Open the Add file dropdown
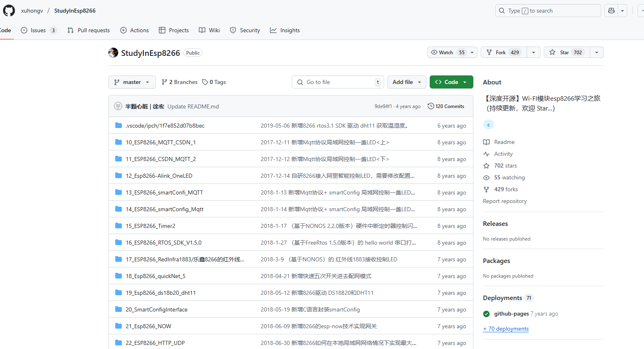Viewport: 644px width, 349px height. (x=407, y=82)
